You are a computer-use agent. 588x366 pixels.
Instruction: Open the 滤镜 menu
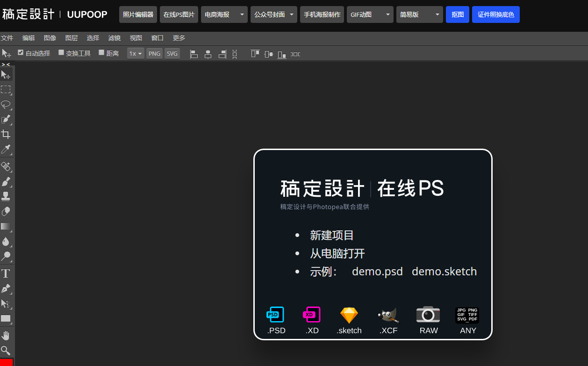[x=115, y=38]
